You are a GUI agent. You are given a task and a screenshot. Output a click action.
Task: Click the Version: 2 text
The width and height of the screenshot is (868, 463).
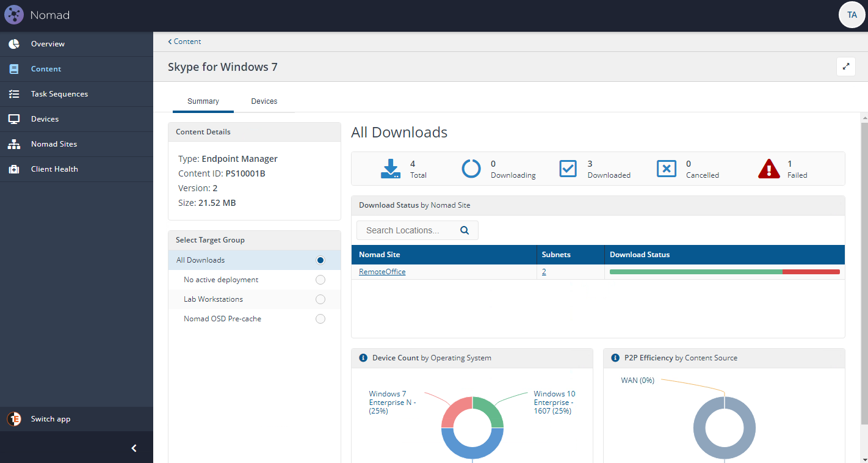pos(198,188)
